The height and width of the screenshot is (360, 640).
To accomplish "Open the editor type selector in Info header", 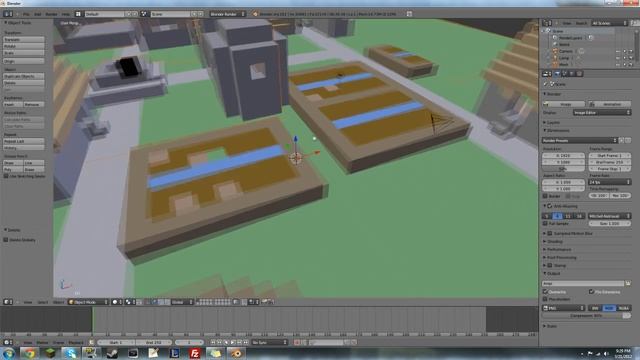I will [8, 14].
